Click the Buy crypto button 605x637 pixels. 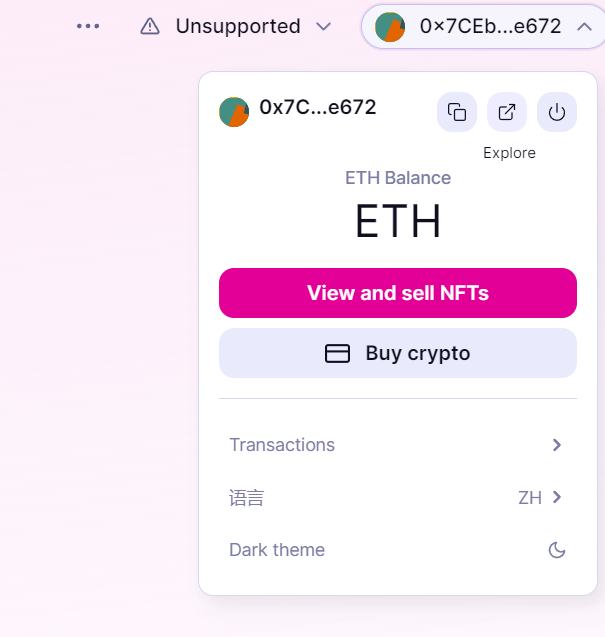click(x=398, y=353)
